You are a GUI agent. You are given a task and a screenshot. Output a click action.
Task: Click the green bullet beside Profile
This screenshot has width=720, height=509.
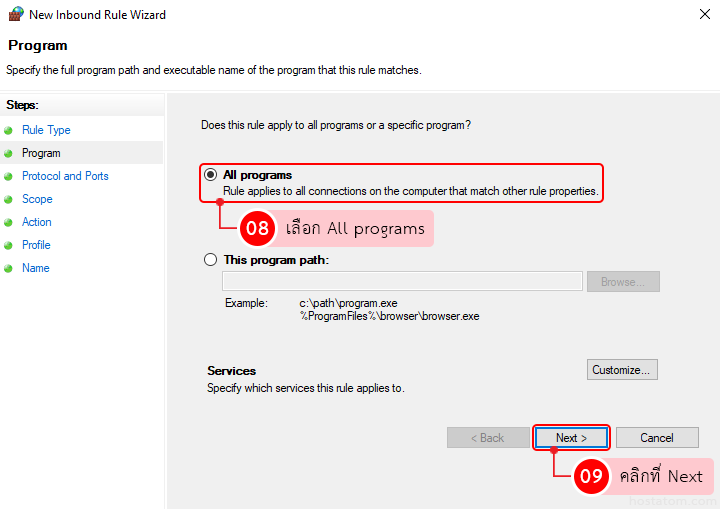(8, 245)
